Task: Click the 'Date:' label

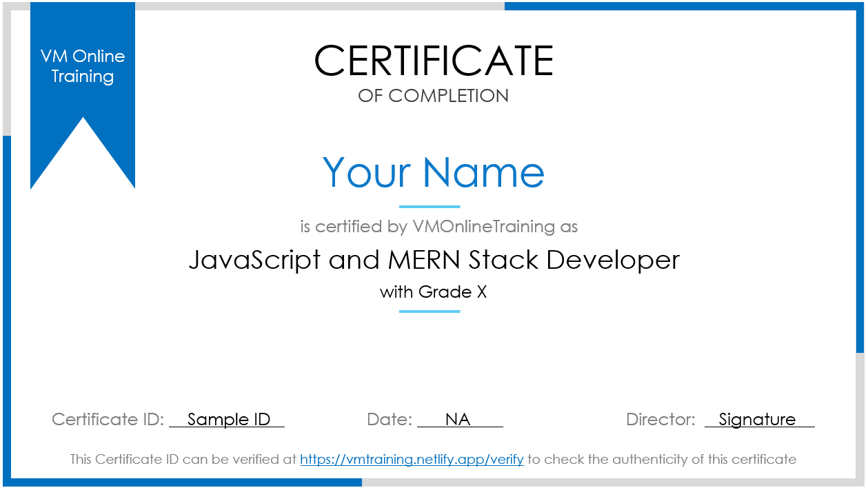Action: [x=390, y=419]
